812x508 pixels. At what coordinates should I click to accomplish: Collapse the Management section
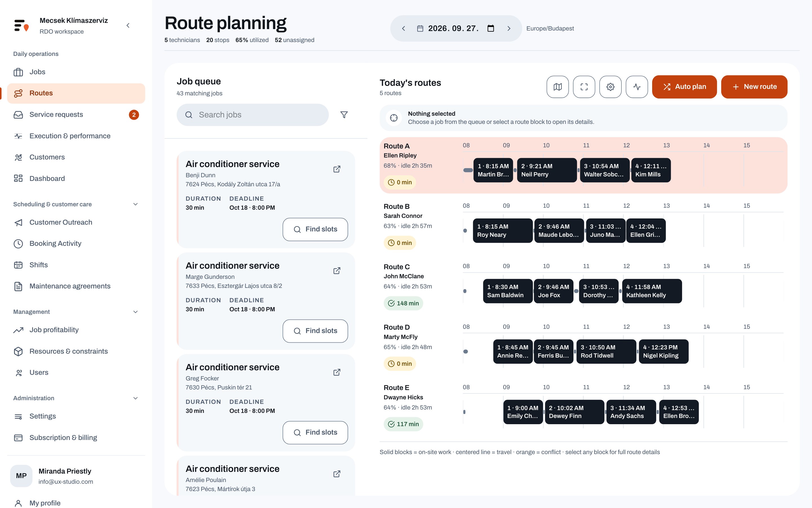point(135,312)
